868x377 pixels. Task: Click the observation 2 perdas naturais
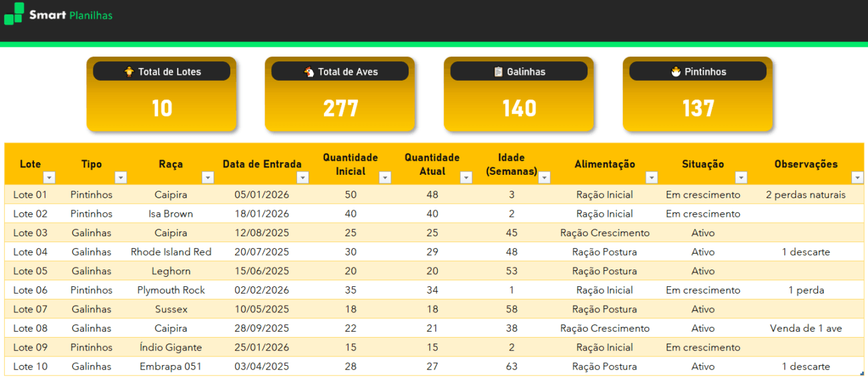(x=806, y=195)
